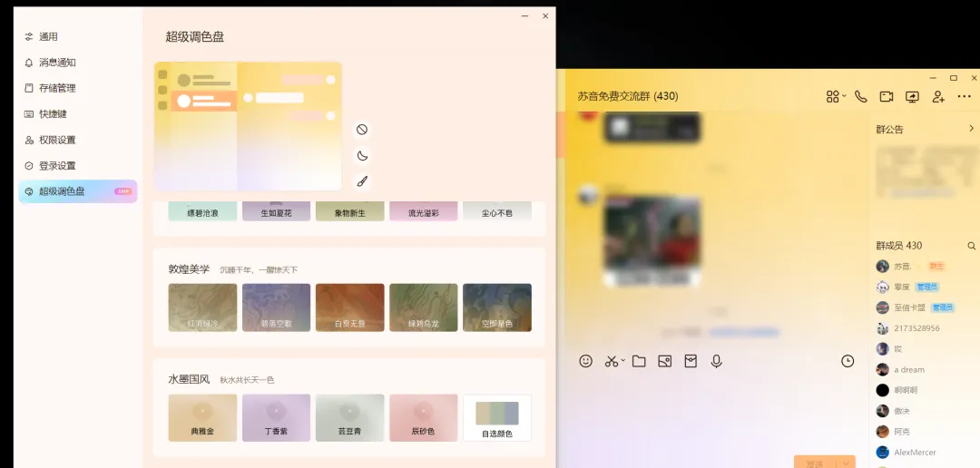
Task: Select the brush custom theme option
Action: click(362, 181)
